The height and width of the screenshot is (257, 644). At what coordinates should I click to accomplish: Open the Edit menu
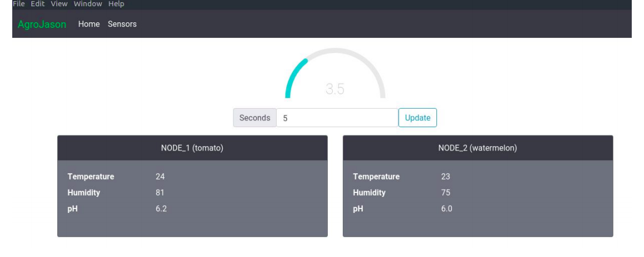tap(38, 4)
